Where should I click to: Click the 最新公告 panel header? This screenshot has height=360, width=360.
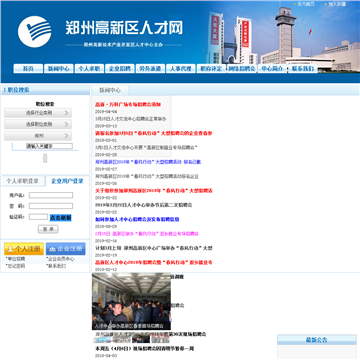[317, 340]
